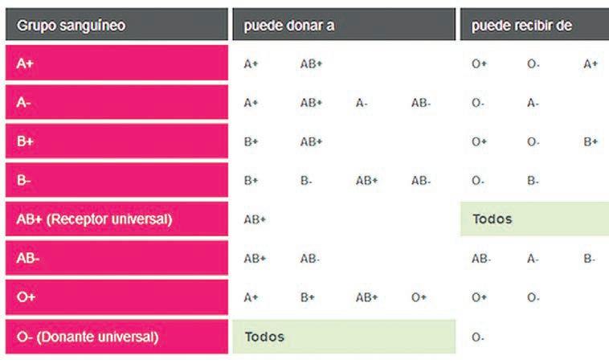609x364 pixels.
Task: Click AB- in the A- row's donate list
Action: 421,103
